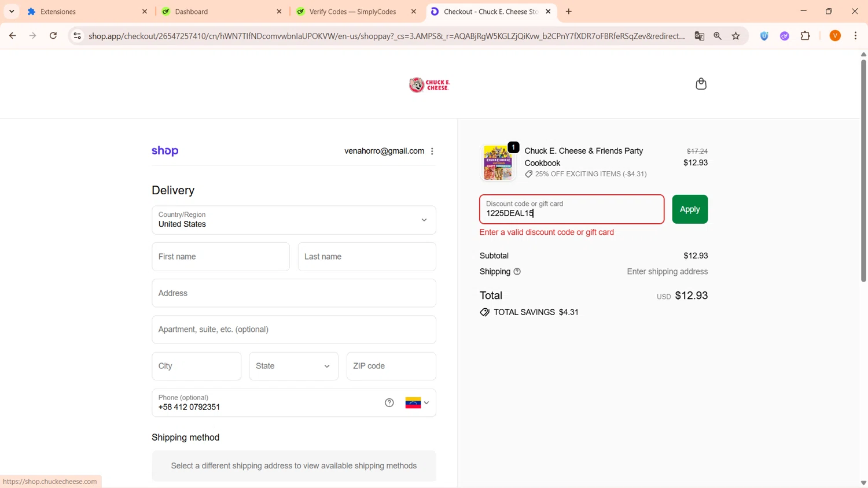
Task: Switch to Verify Codes — SimplyCodes tab
Action: 356,12
